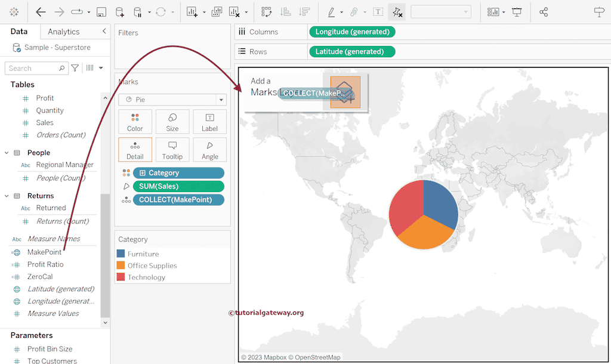This screenshot has height=364, width=611.
Task: Click the filter funnel icon beside Search
Action: (75, 68)
